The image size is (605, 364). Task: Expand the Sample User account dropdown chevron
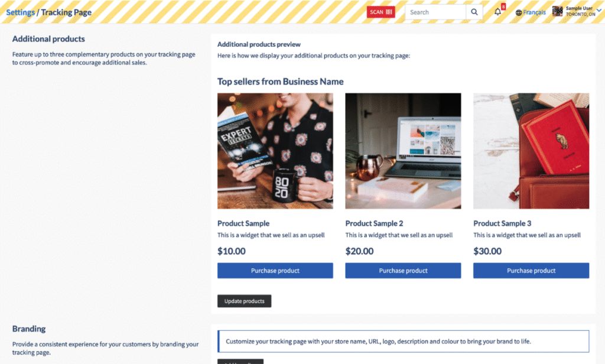pos(599,11)
